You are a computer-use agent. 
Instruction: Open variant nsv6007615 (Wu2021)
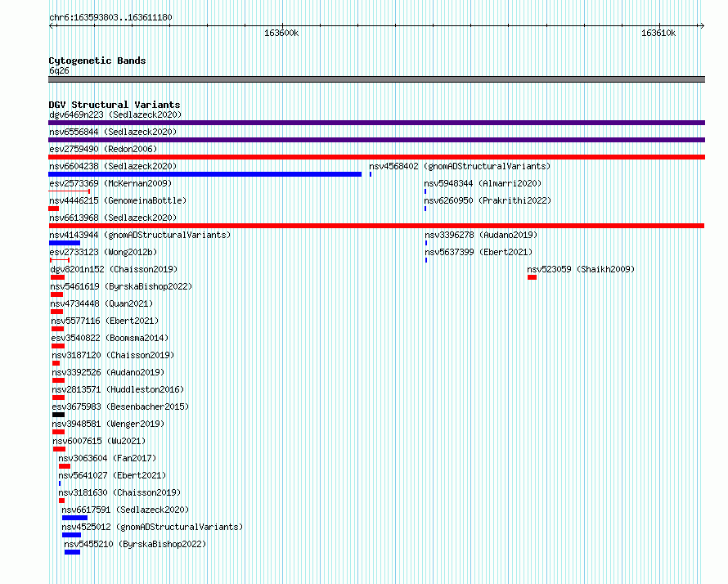click(99, 441)
